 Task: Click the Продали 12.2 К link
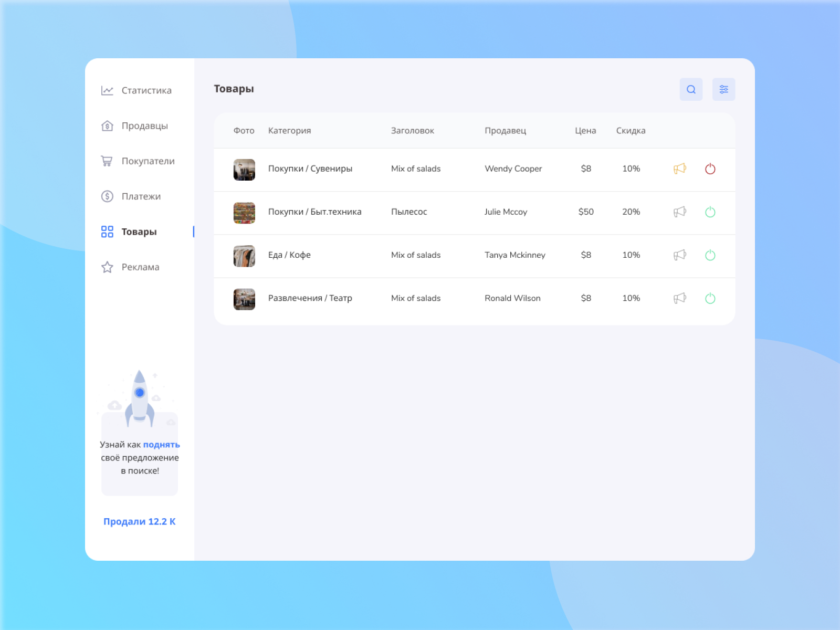click(139, 521)
